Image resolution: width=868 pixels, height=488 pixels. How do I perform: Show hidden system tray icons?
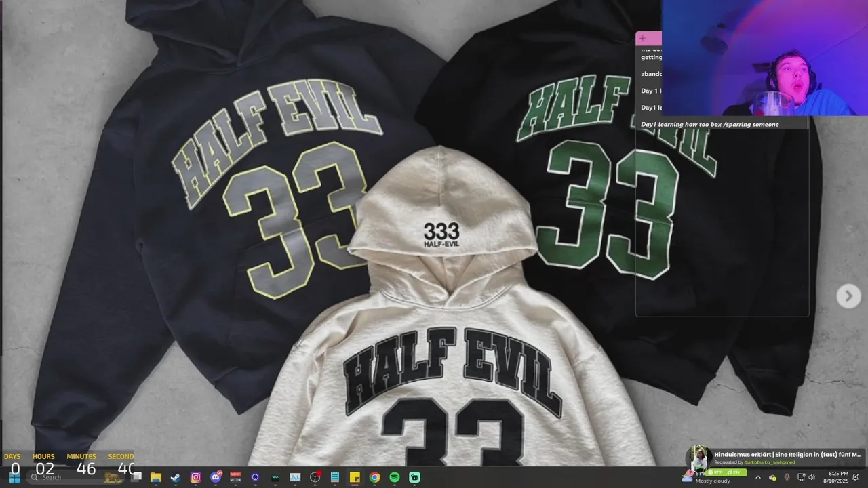758,477
